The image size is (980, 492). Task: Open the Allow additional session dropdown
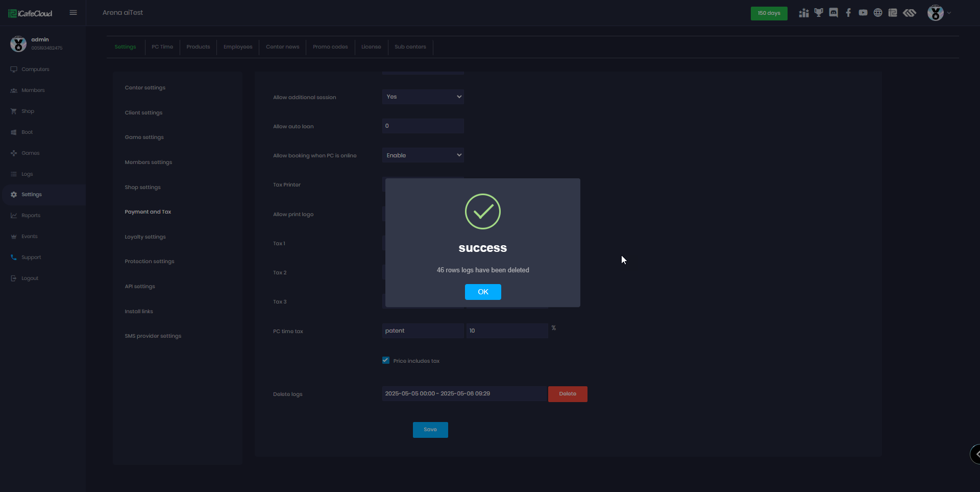point(423,97)
